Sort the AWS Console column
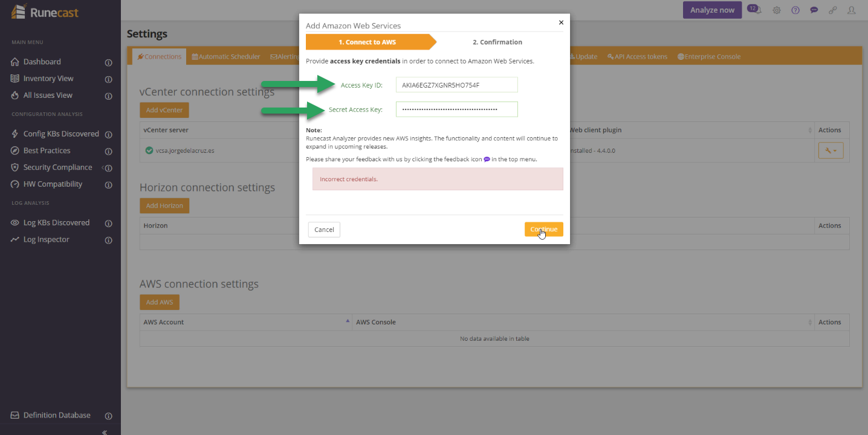 click(x=809, y=323)
